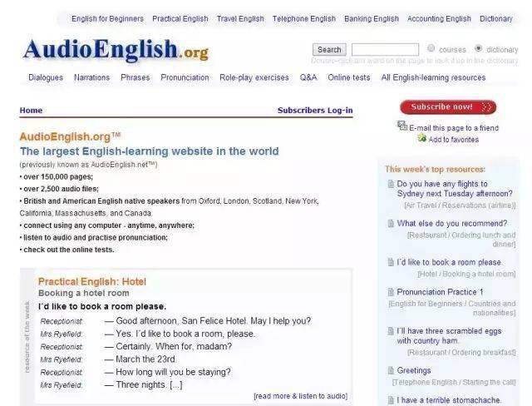This screenshot has width=532, height=406.
Task: Click the Search button
Action: point(329,50)
